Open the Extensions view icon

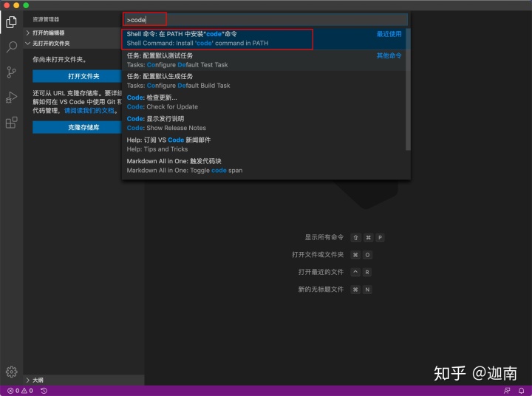pos(11,123)
